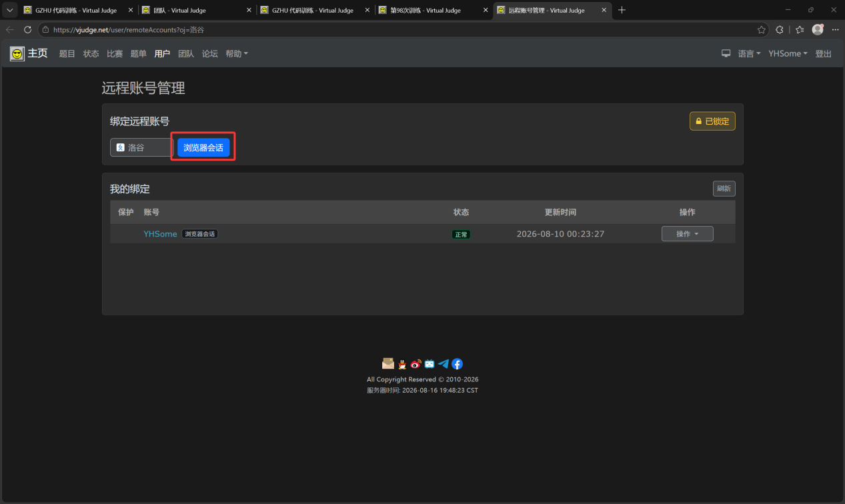Click the QQ penguin icon
This screenshot has width=845, height=504.
tap(402, 364)
